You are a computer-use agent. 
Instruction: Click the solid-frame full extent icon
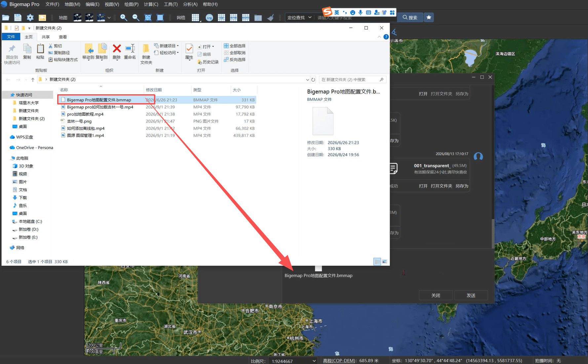coord(160,18)
